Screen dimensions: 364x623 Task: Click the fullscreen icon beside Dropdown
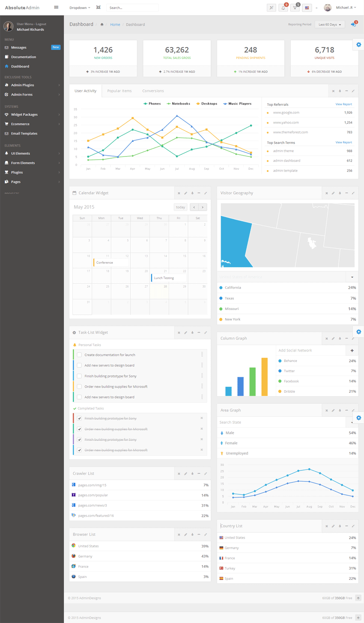point(98,8)
